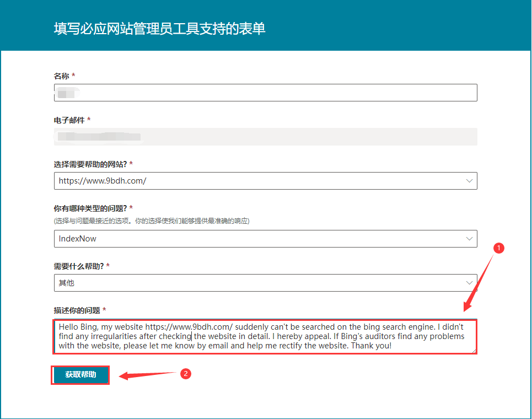
Task: Click the teal form header title
Action: (x=159, y=28)
